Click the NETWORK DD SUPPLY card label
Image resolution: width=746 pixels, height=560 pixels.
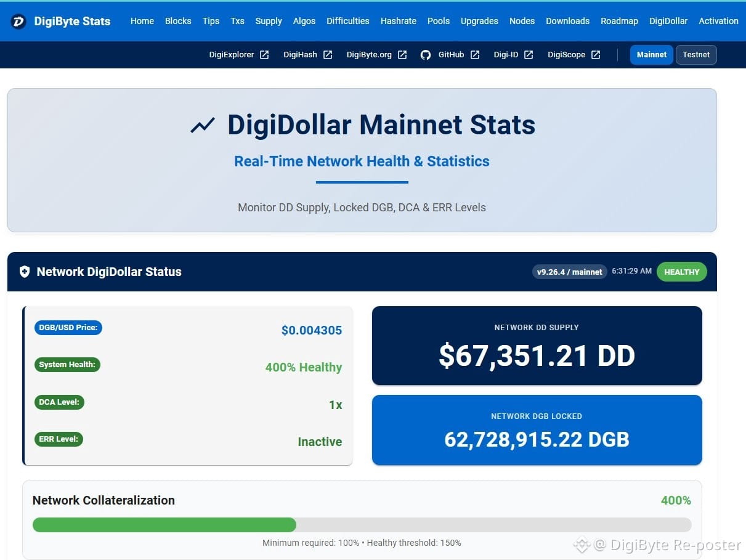537,328
